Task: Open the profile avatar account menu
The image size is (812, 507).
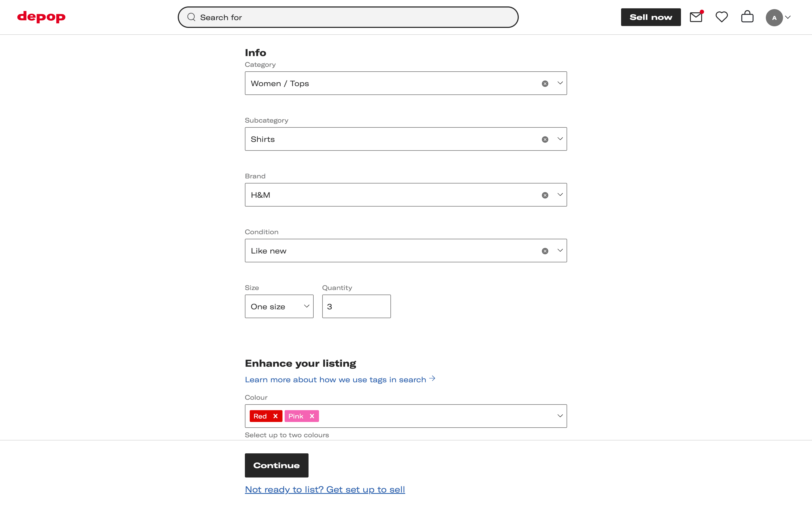Action: click(777, 17)
